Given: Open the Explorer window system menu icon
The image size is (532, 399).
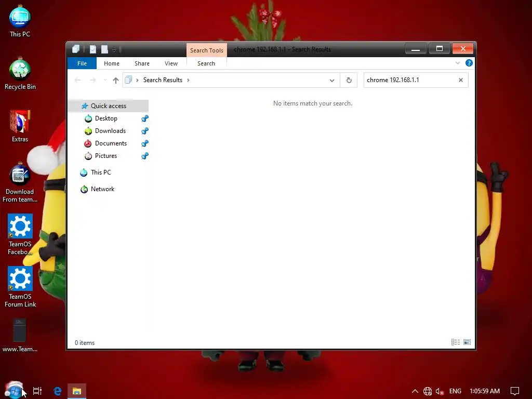Looking at the screenshot, I should [x=76, y=49].
